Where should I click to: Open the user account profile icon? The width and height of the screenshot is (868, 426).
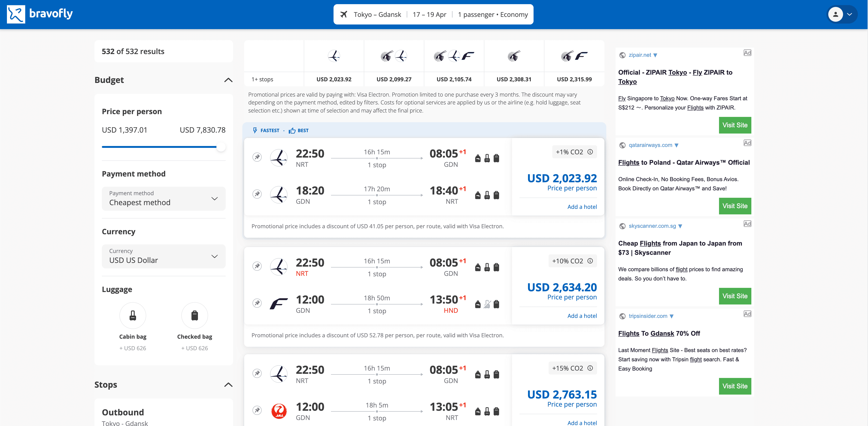tap(835, 15)
